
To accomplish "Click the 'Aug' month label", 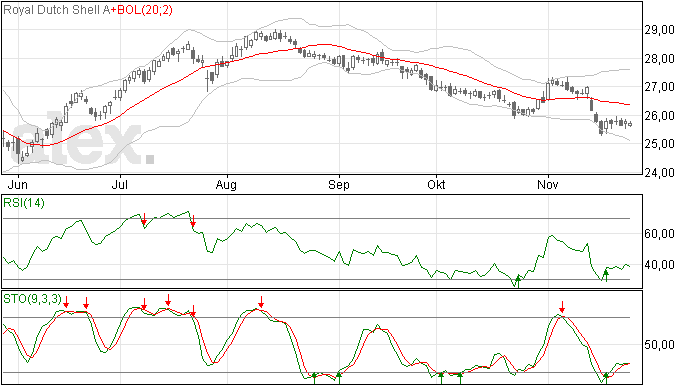I will pos(226,184).
